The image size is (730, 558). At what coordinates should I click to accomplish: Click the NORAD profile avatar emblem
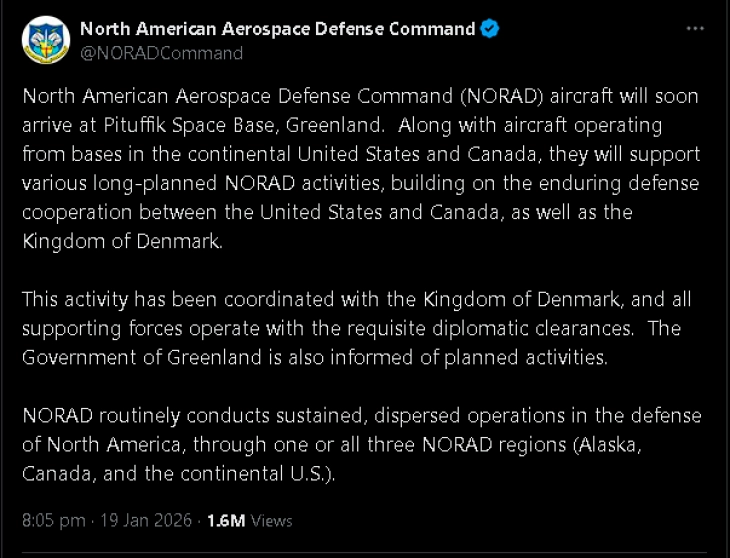click(46, 40)
